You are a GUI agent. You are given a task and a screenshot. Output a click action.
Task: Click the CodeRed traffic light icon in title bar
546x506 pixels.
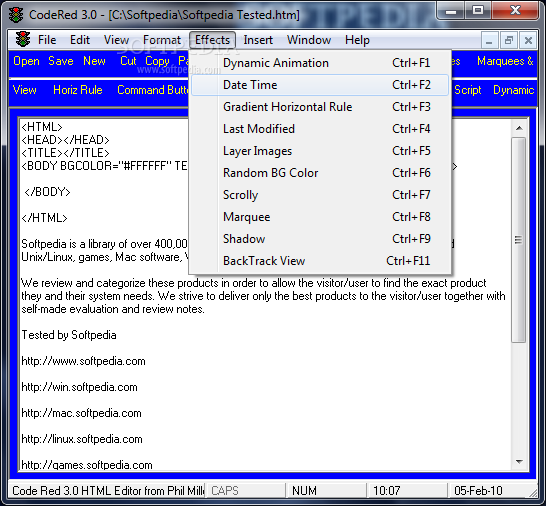[16, 15]
